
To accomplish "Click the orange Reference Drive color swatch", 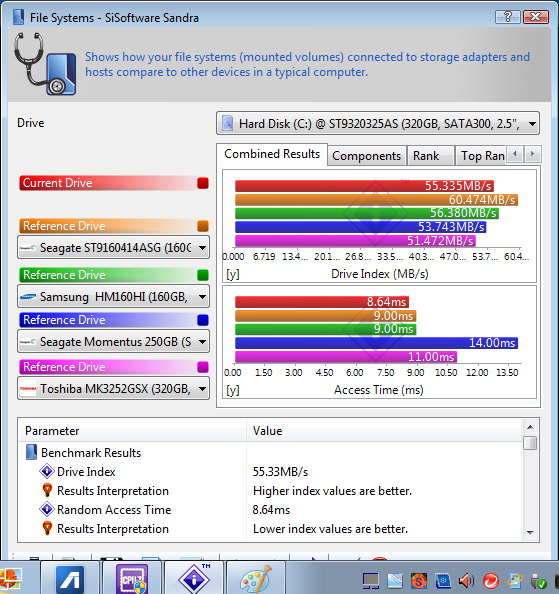I will pyautogui.click(x=203, y=226).
